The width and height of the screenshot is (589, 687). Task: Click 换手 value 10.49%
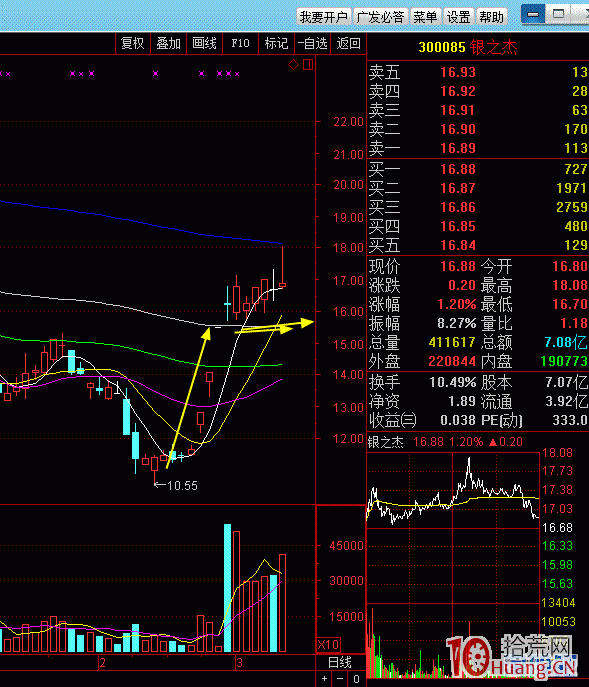point(453,382)
